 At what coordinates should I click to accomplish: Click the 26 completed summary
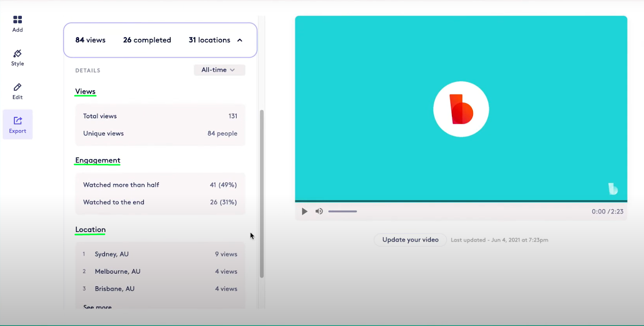(x=147, y=40)
